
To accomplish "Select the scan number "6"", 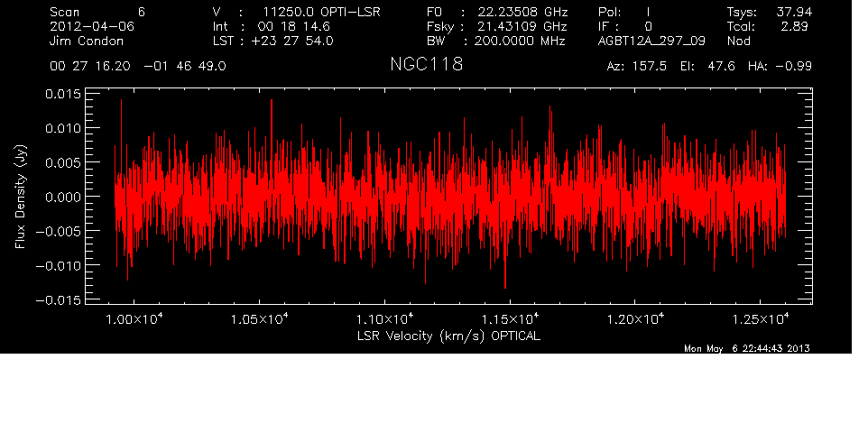I will 142,12.
